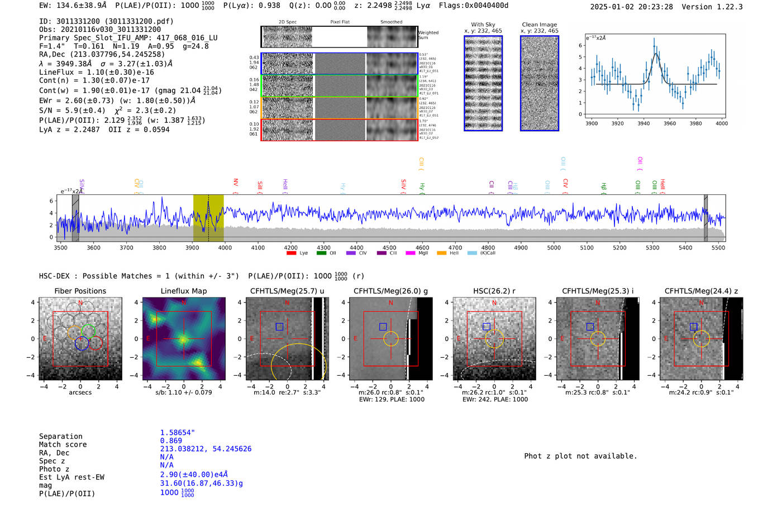Click the HSC-DEX Possible Matches text
Image resolution: width=782 pixels, height=532 pixels.
point(139,276)
